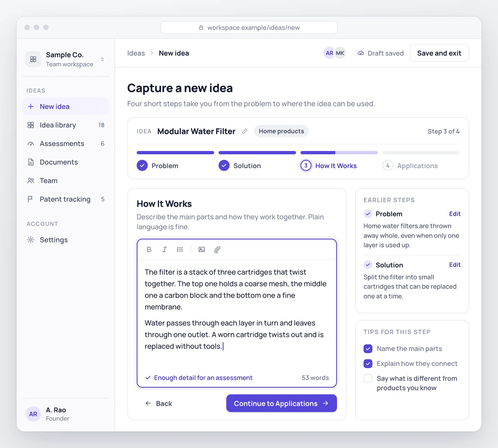
Task: Expand the Sample Co. workspace switcher
Action: (x=102, y=59)
